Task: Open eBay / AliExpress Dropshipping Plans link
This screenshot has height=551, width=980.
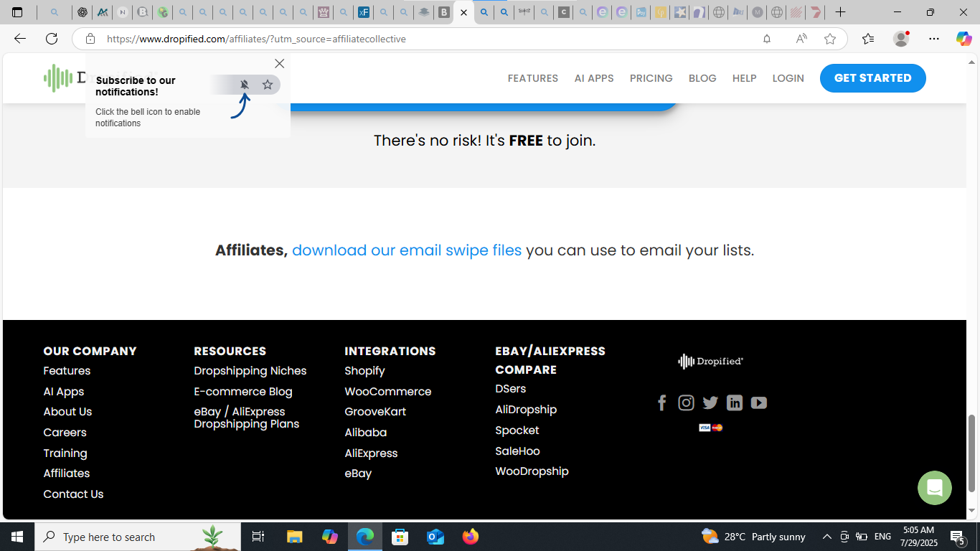Action: coord(247,418)
